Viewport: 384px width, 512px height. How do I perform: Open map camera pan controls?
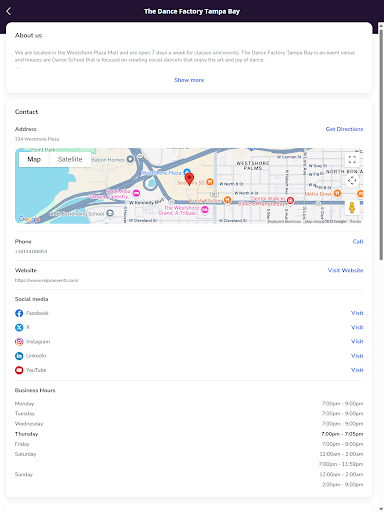(352, 181)
